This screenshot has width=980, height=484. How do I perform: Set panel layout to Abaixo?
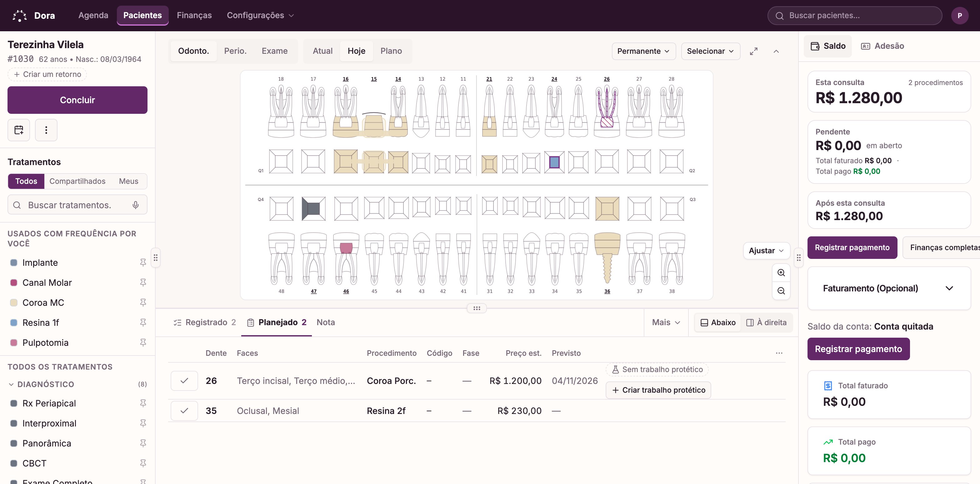tap(718, 323)
